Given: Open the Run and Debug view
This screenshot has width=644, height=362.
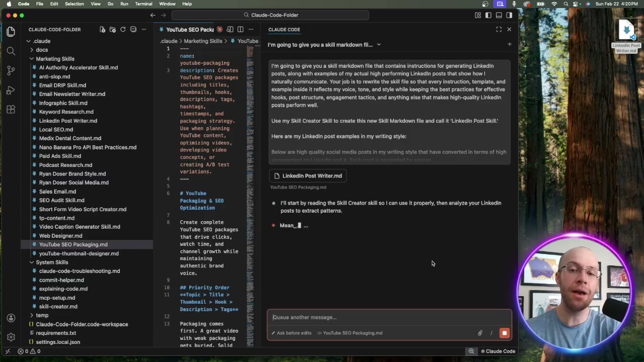Looking at the screenshot, I should [11, 90].
